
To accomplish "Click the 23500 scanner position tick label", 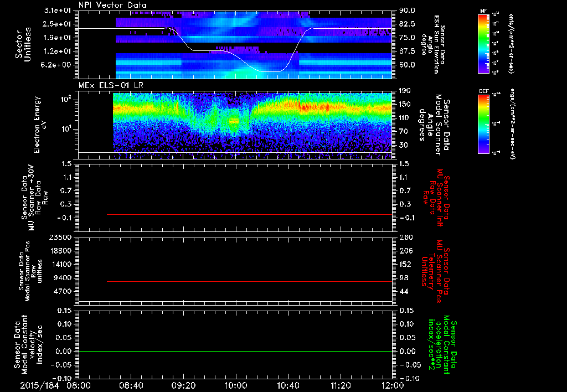I will click(60, 237).
